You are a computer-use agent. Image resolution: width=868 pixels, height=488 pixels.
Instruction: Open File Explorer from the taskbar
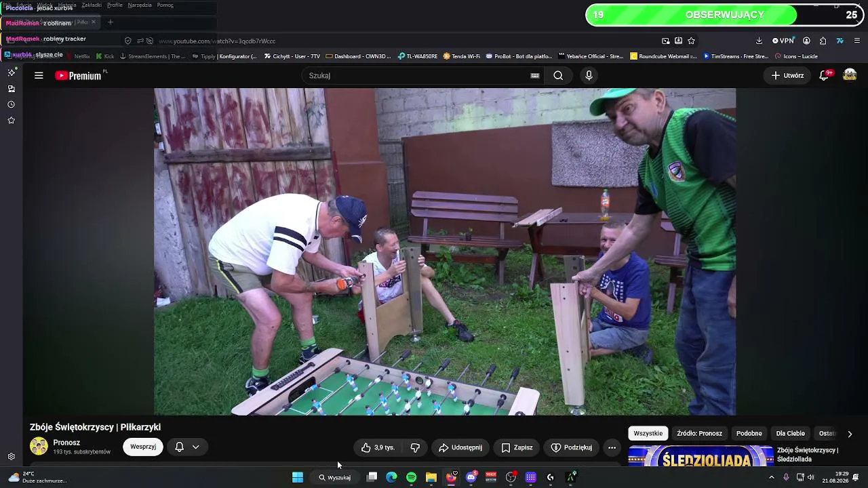(431, 477)
